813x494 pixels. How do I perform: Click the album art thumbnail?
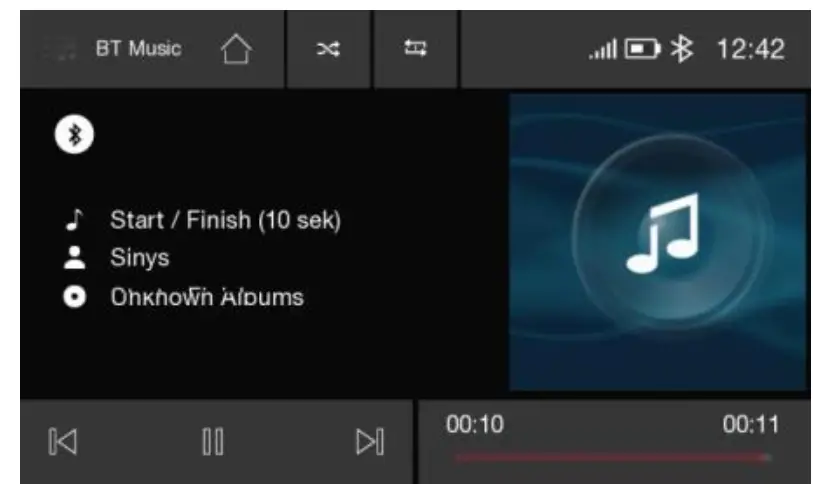657,242
